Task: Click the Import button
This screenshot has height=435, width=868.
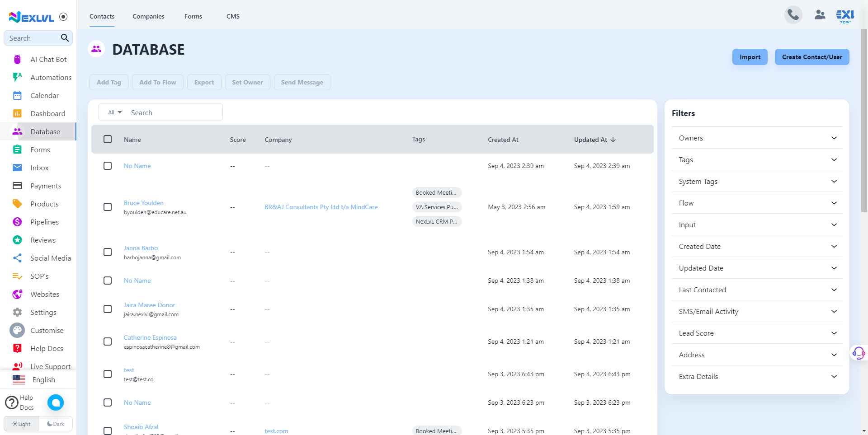Action: [x=750, y=57]
